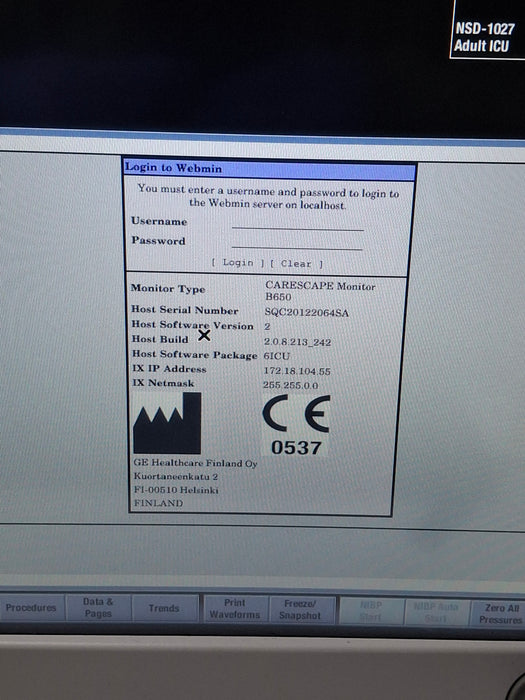Click the Login button in Webmin dialog
Viewport: 525px width, 700px height.
coord(238,262)
